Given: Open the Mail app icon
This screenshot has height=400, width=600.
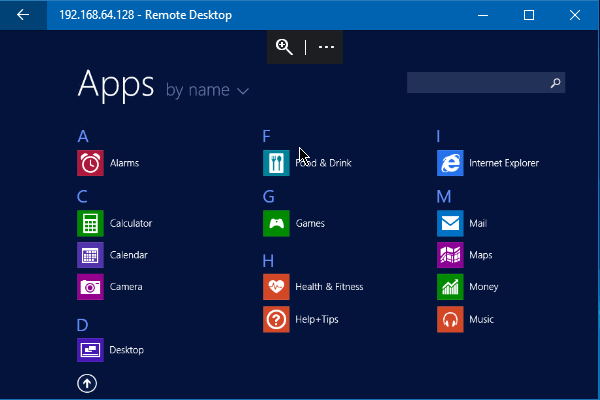Looking at the screenshot, I should click(x=450, y=223).
